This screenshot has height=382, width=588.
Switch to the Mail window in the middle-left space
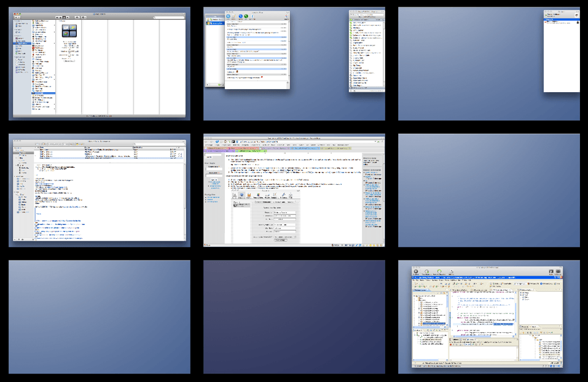coord(99,190)
